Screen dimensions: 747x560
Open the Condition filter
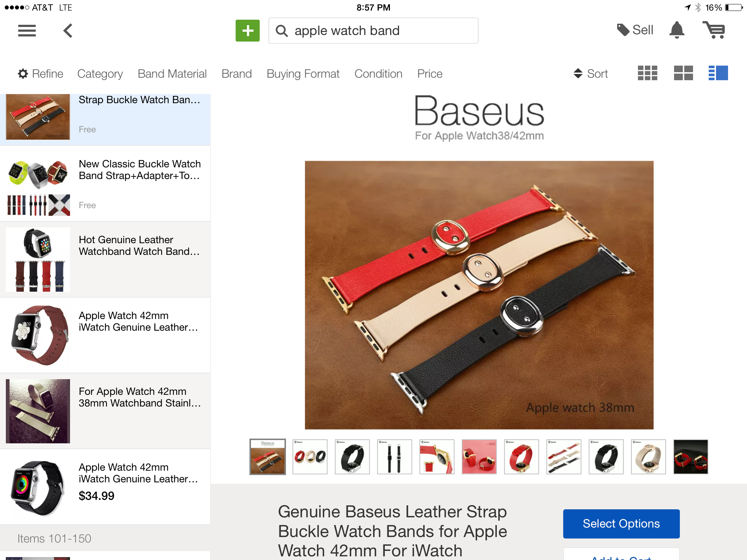378,74
